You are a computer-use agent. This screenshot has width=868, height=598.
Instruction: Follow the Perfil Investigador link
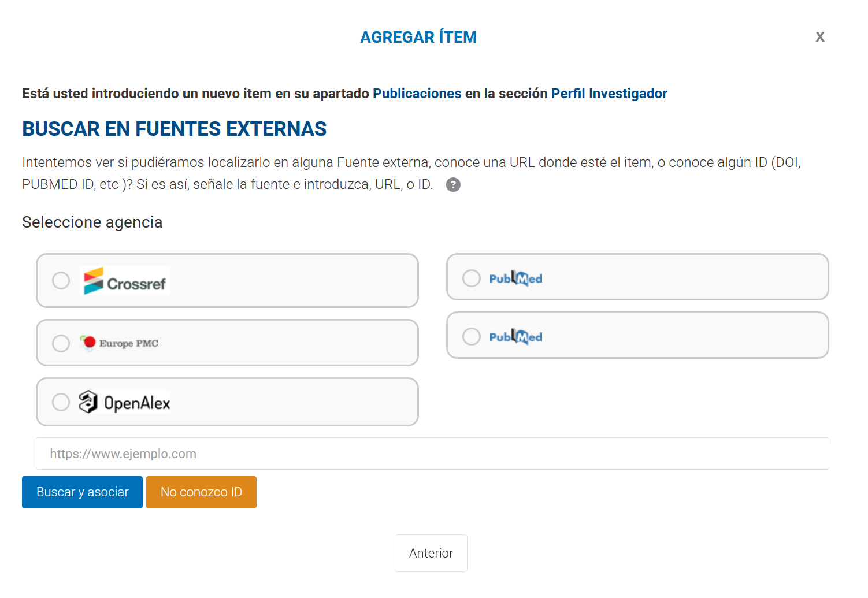coord(609,94)
